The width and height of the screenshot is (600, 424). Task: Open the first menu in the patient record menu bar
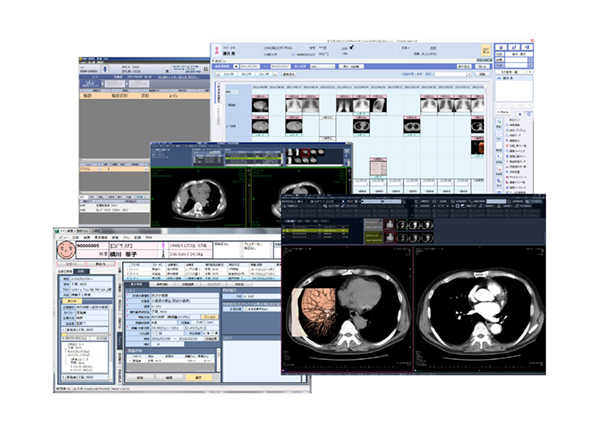point(61,238)
